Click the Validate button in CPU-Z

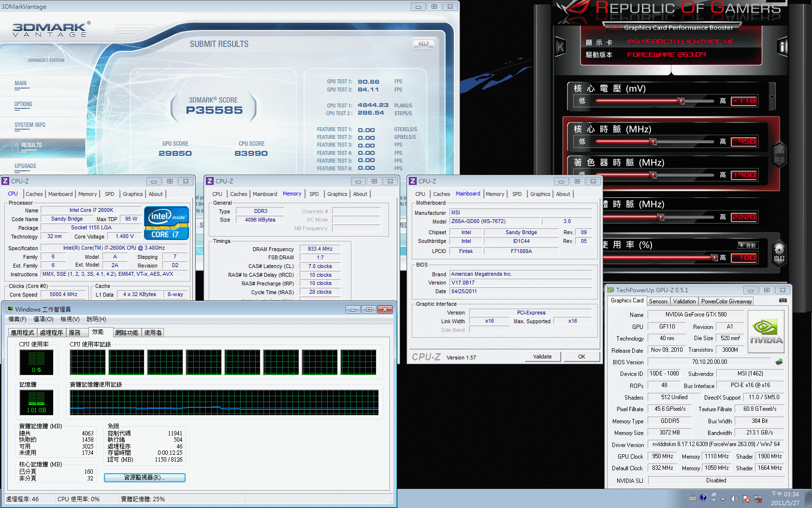point(542,357)
